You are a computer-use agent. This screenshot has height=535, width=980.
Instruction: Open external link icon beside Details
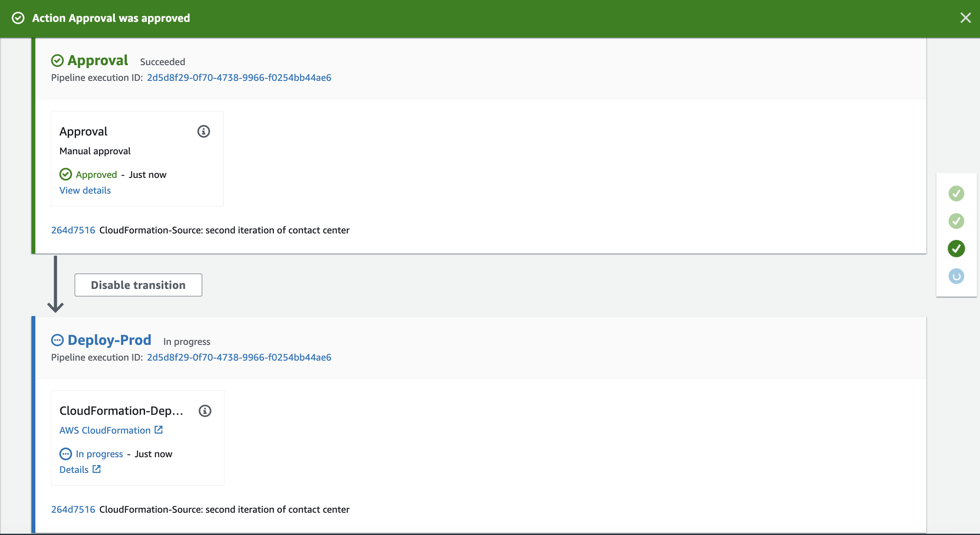97,469
